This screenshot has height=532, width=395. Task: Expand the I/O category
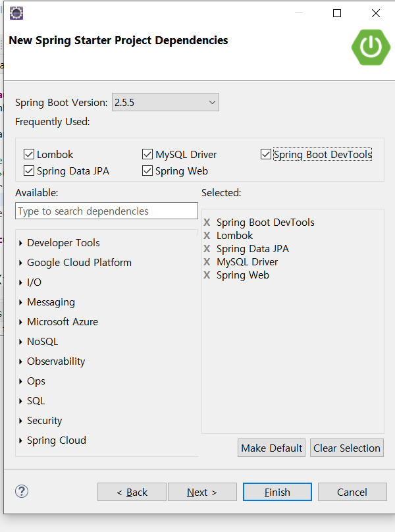(20, 282)
